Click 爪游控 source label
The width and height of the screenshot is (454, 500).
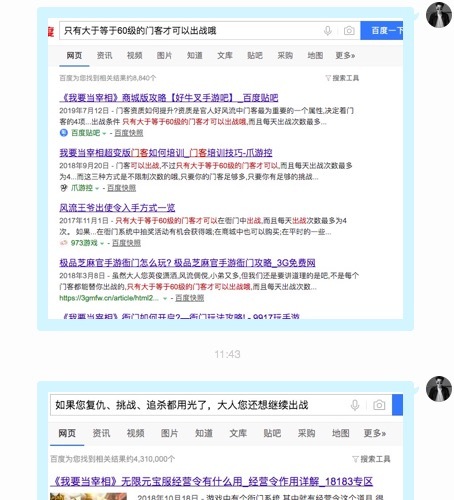[x=82, y=188]
